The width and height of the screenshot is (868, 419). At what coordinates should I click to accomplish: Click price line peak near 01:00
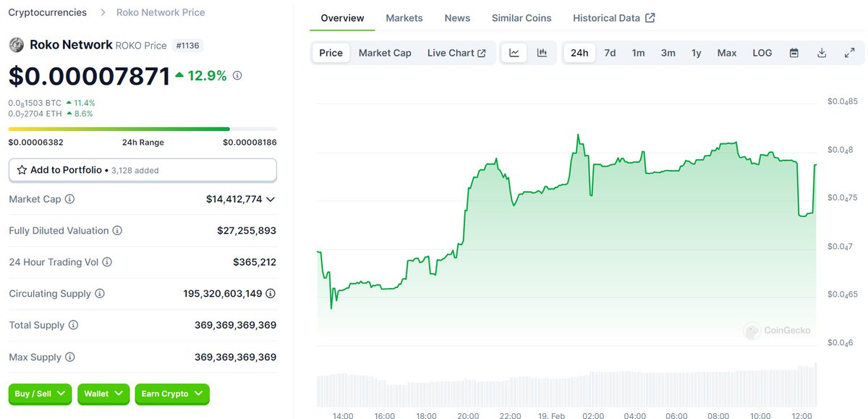tap(578, 135)
